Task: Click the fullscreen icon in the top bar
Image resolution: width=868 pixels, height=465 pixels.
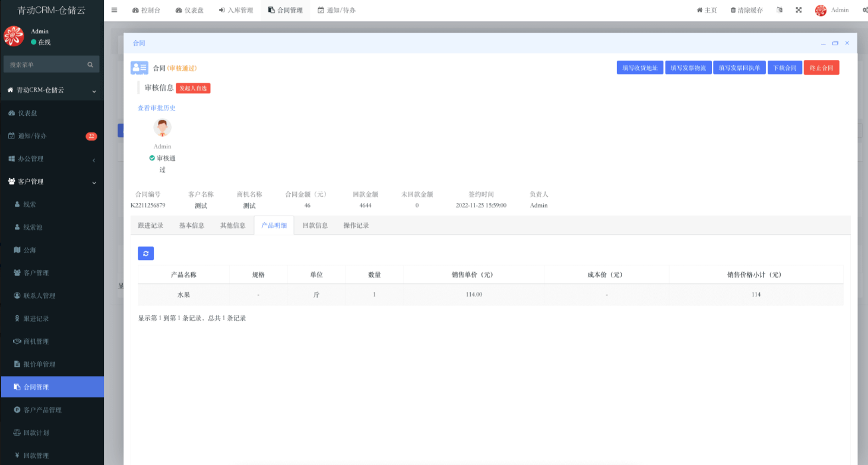Action: click(799, 10)
